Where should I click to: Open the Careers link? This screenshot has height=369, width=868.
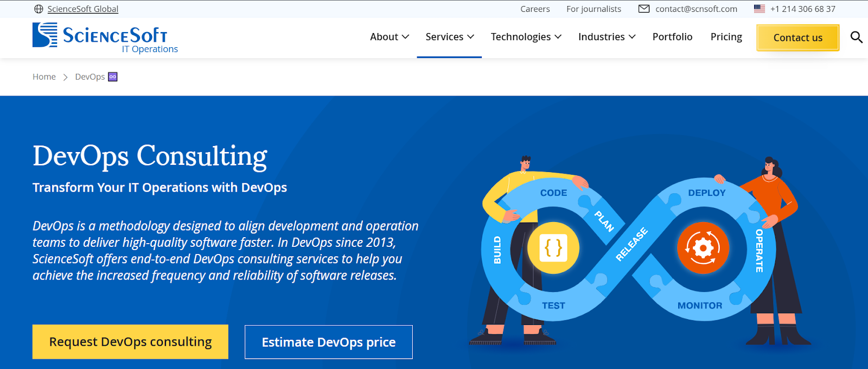coord(535,9)
